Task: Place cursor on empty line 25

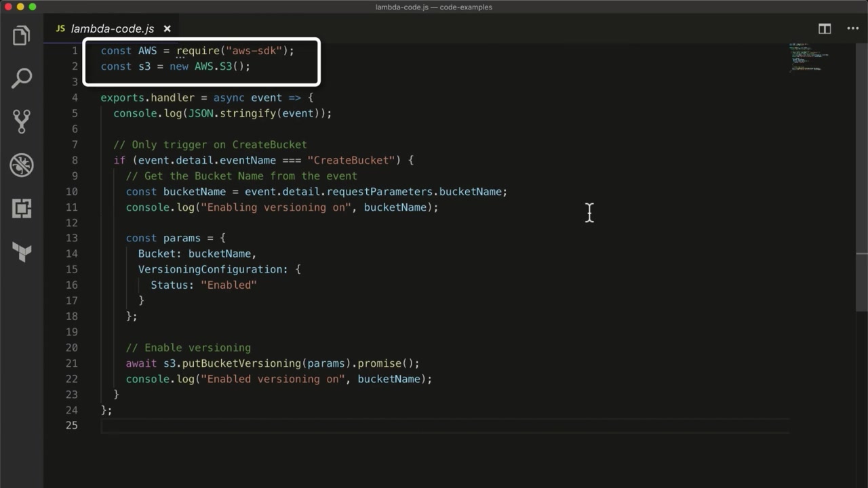Action: click(271, 426)
